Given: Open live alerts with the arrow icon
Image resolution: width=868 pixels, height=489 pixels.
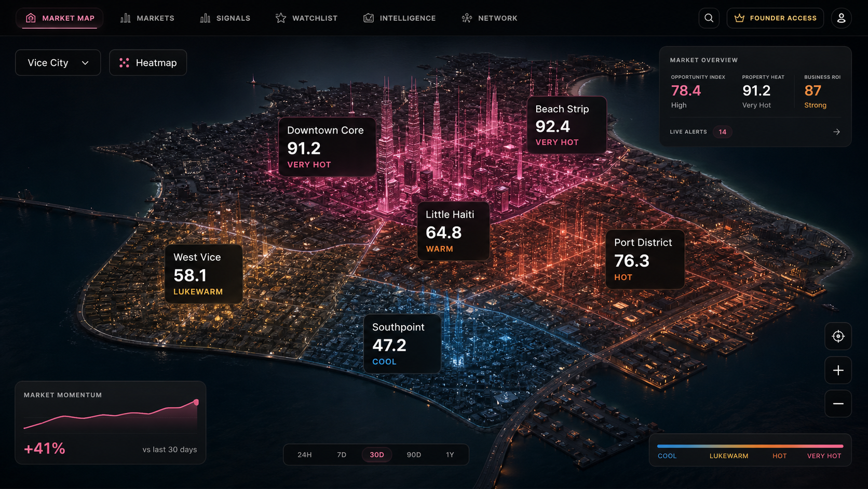Looking at the screenshot, I should point(836,132).
